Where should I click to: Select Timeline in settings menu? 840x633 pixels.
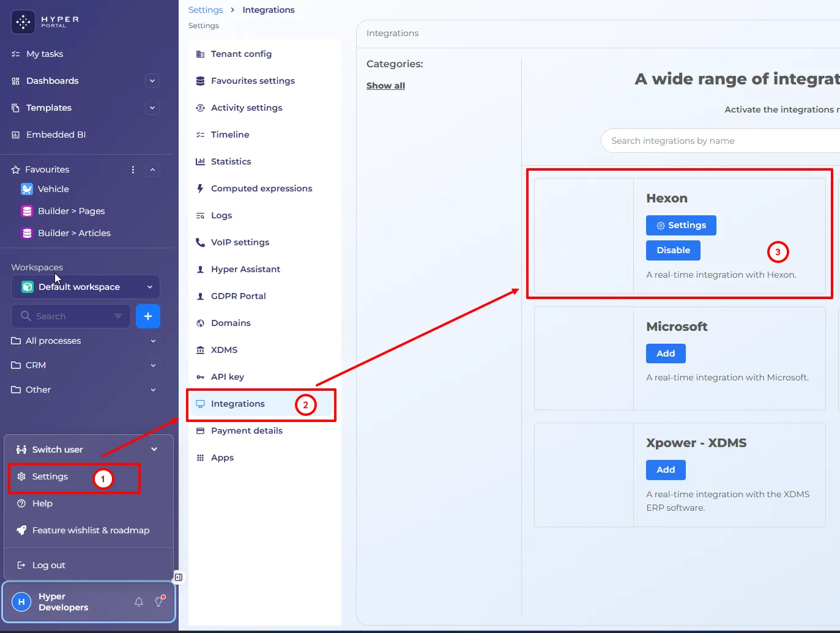pos(262,135)
